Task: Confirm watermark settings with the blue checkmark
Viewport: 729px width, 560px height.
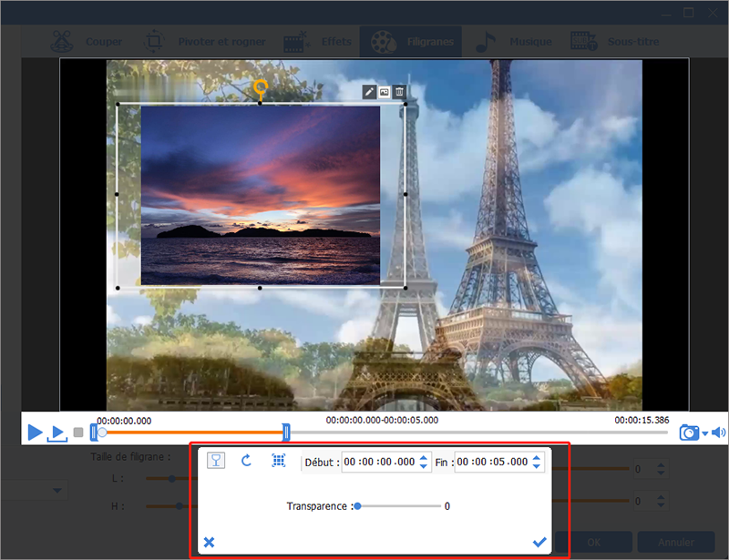Action: coord(539,542)
